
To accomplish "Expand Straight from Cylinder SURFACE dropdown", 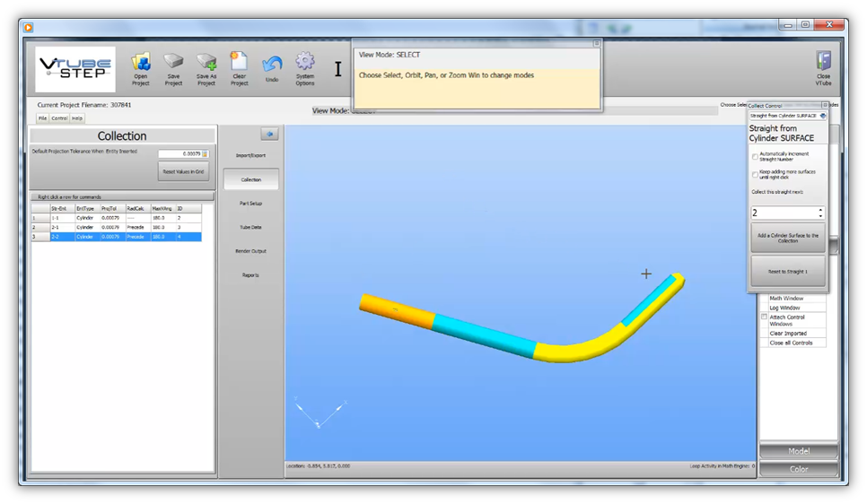I will 823,116.
